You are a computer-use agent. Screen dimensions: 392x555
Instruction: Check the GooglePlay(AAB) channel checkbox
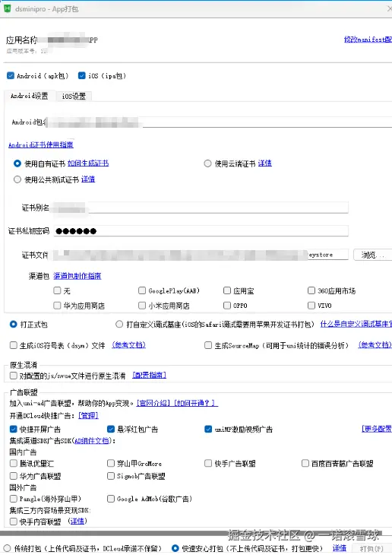coord(142,290)
